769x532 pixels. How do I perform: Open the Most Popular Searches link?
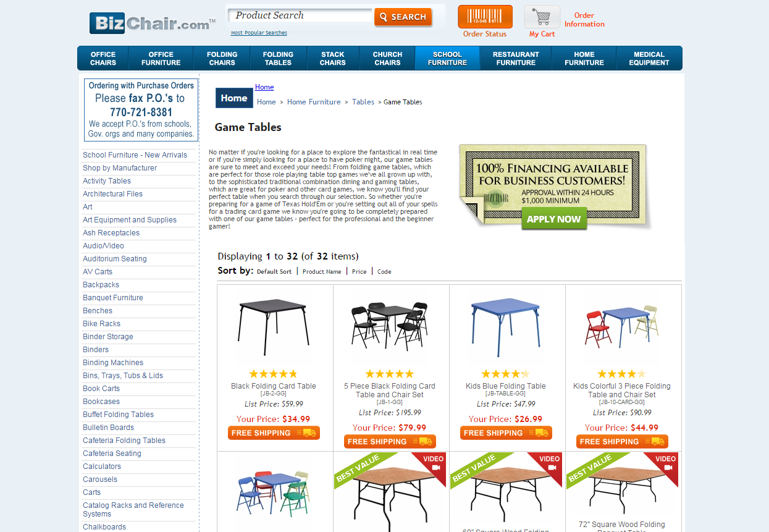pos(259,33)
